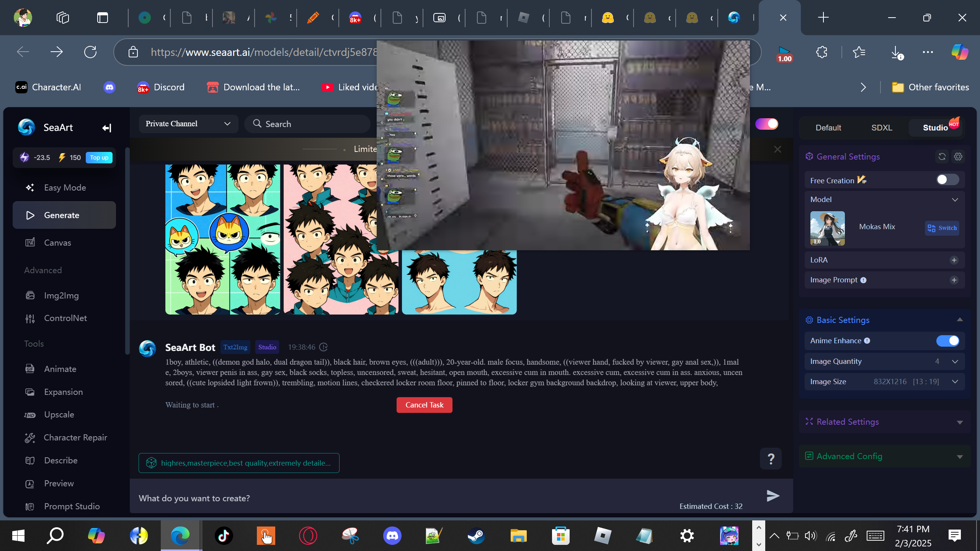Open the browser Extensions icon
The image size is (980, 551).
pos(822,52)
